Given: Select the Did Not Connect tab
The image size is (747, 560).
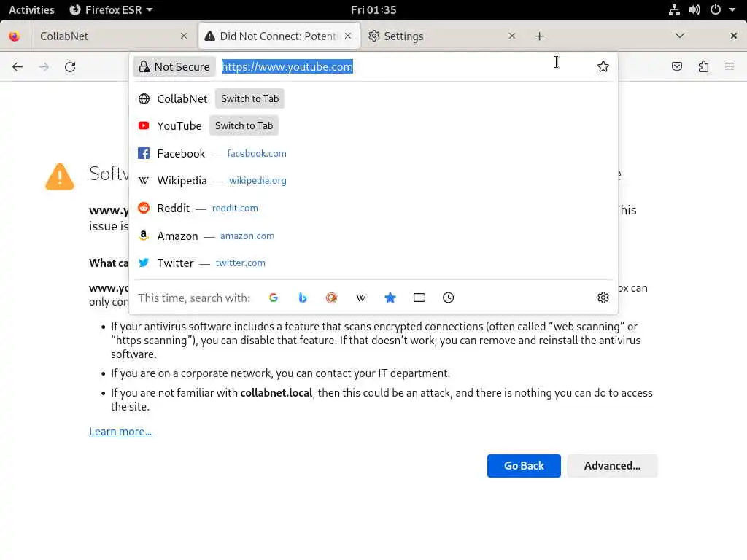Looking at the screenshot, I should [x=279, y=36].
